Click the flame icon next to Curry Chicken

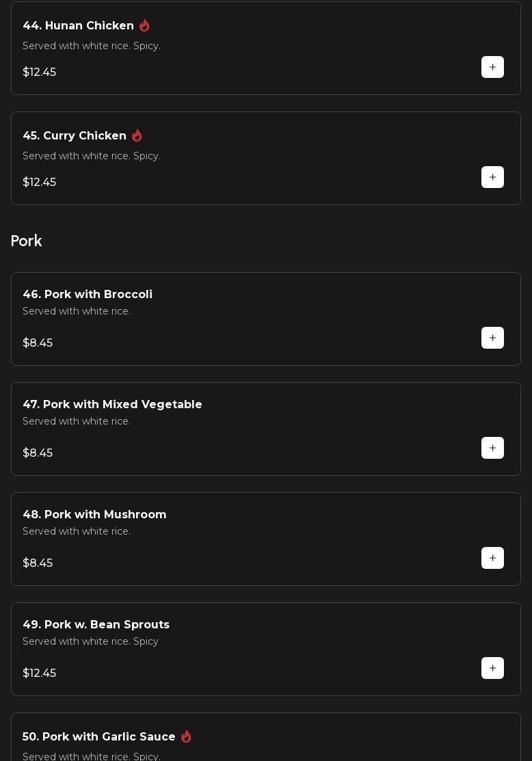[x=137, y=135]
